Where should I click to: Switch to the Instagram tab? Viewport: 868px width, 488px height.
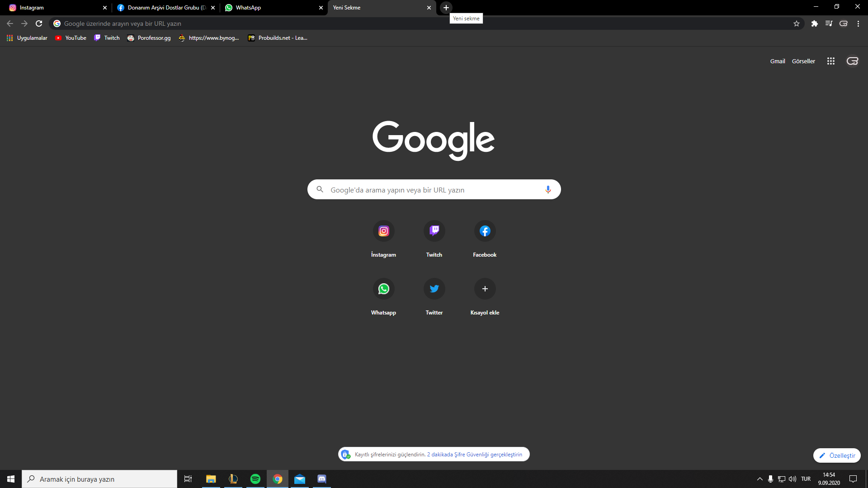pos(59,8)
